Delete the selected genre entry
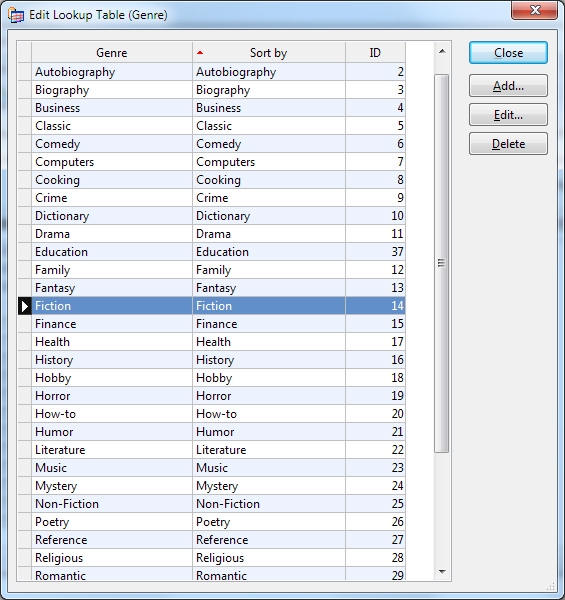The height and width of the screenshot is (600, 565). tap(508, 144)
